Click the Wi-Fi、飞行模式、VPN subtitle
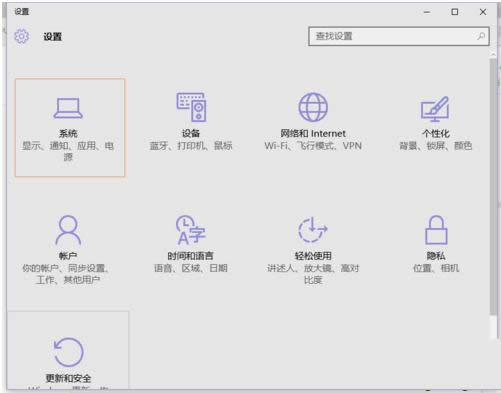Viewport: 501px width, 393px height. [313, 146]
